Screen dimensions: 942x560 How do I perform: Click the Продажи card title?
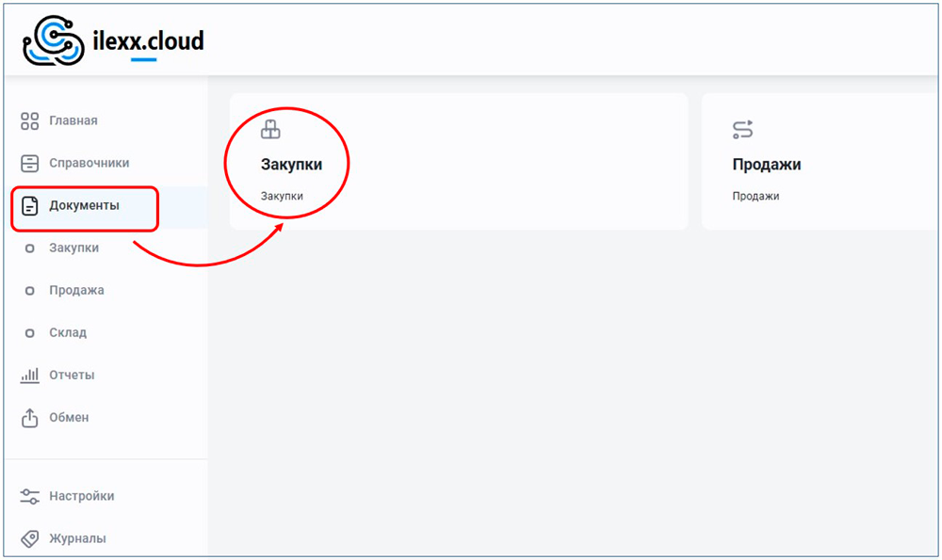tap(767, 165)
